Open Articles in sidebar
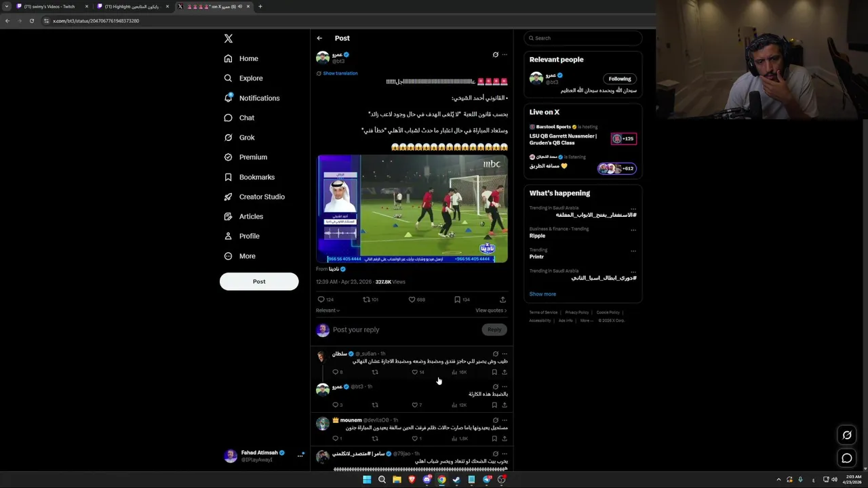Image resolution: width=868 pixels, height=488 pixels. click(243, 216)
